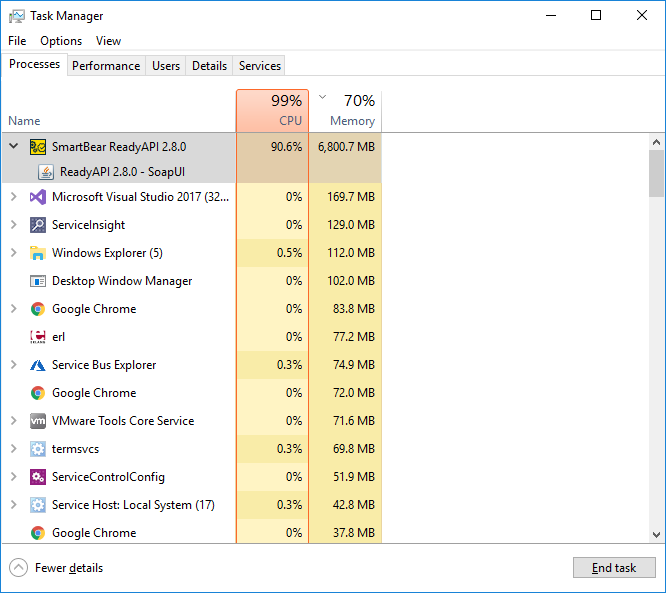Sort by the CPU column header
Screen dimensions: 666x593
(272, 111)
